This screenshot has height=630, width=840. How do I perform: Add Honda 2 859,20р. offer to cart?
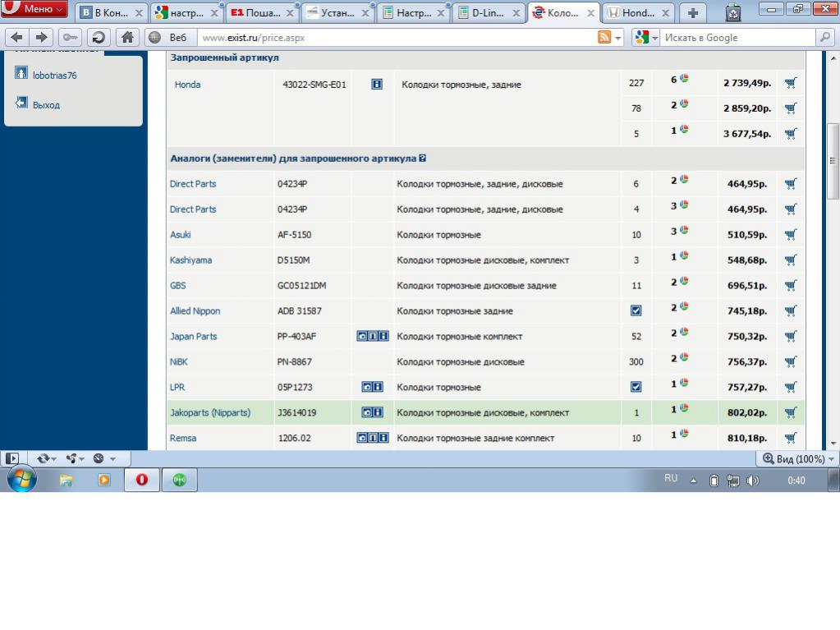point(791,108)
